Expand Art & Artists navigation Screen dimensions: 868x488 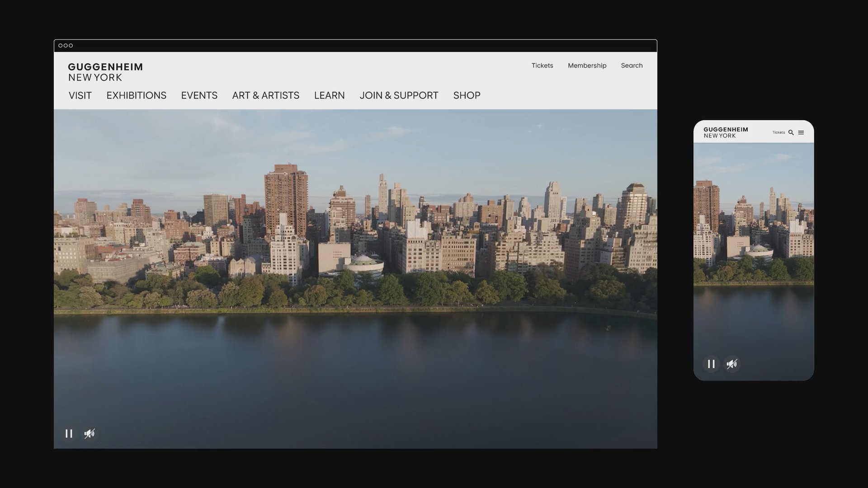(x=265, y=95)
